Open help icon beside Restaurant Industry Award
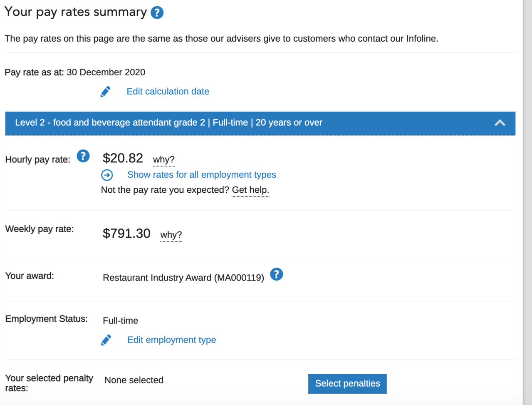This screenshot has height=405, width=532. pyautogui.click(x=277, y=274)
